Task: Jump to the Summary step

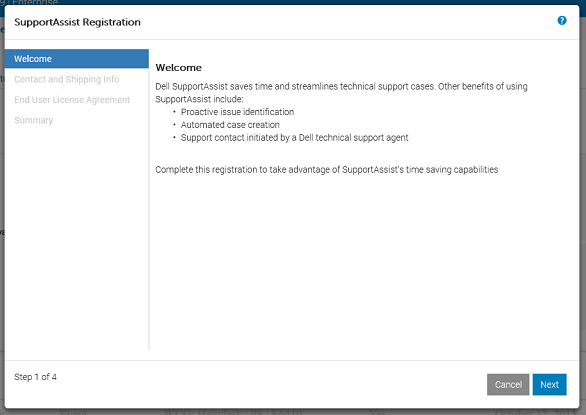Action: click(x=34, y=120)
